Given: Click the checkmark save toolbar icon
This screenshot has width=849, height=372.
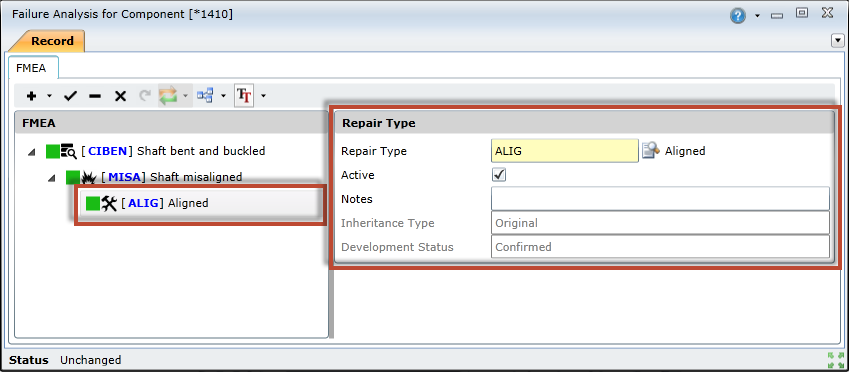Looking at the screenshot, I should 70,96.
